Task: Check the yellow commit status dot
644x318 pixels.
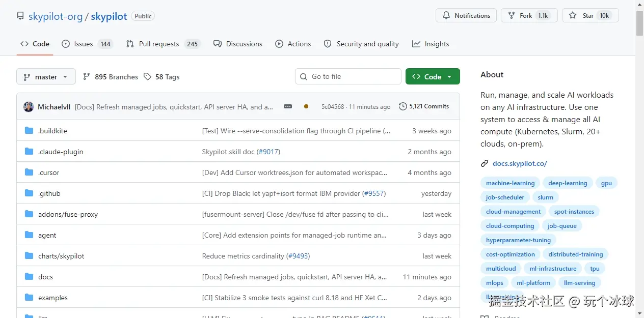Action: pyautogui.click(x=306, y=106)
